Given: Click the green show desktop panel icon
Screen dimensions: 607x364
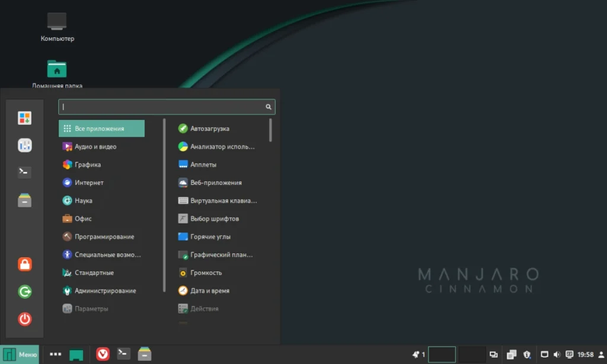Looking at the screenshot, I should click(x=76, y=355).
